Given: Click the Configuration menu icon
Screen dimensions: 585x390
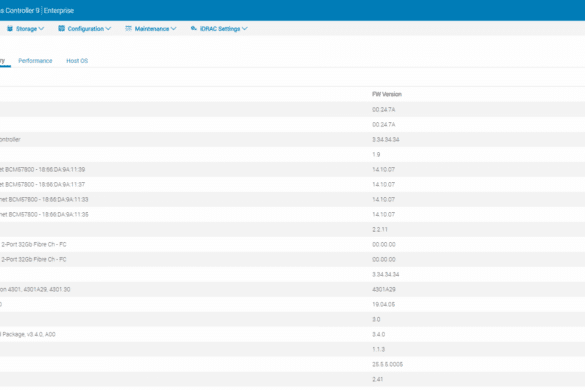Looking at the screenshot, I should 62,28.
